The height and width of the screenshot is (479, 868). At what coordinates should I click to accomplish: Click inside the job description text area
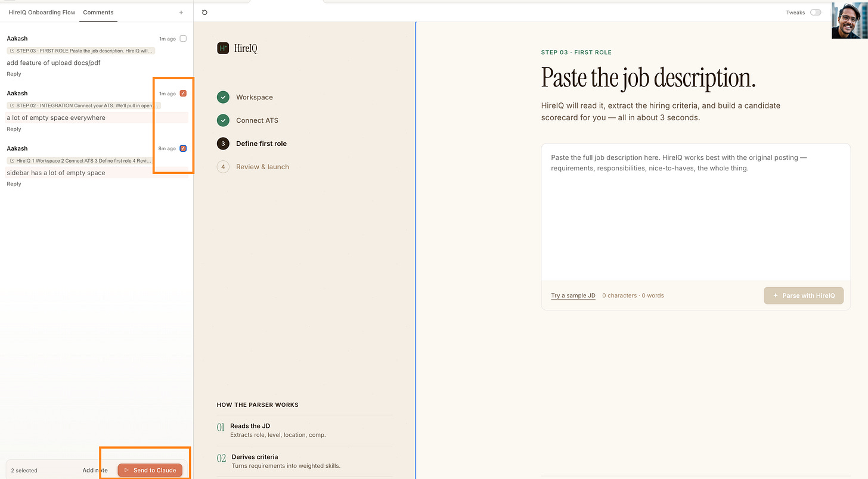click(x=696, y=212)
